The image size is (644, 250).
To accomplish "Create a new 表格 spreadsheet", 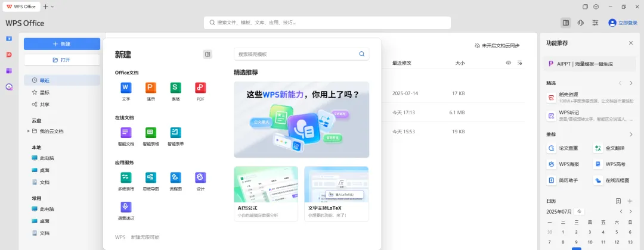I will point(176,91).
